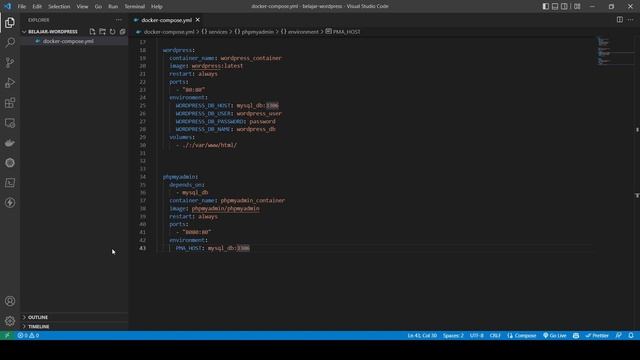Open the Explorer view in activity bar
The width and height of the screenshot is (640, 360).
(x=10, y=22)
